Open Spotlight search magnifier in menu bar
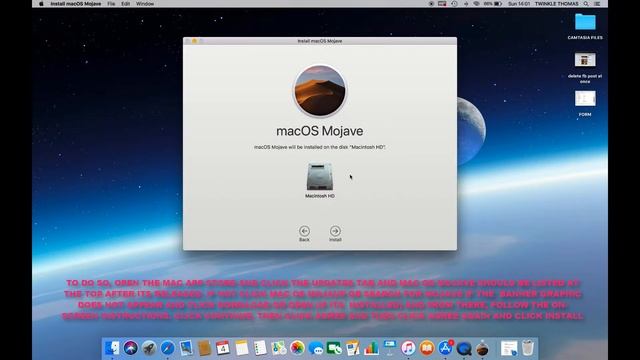Screen dimensions: 640x360 [x=586, y=4]
